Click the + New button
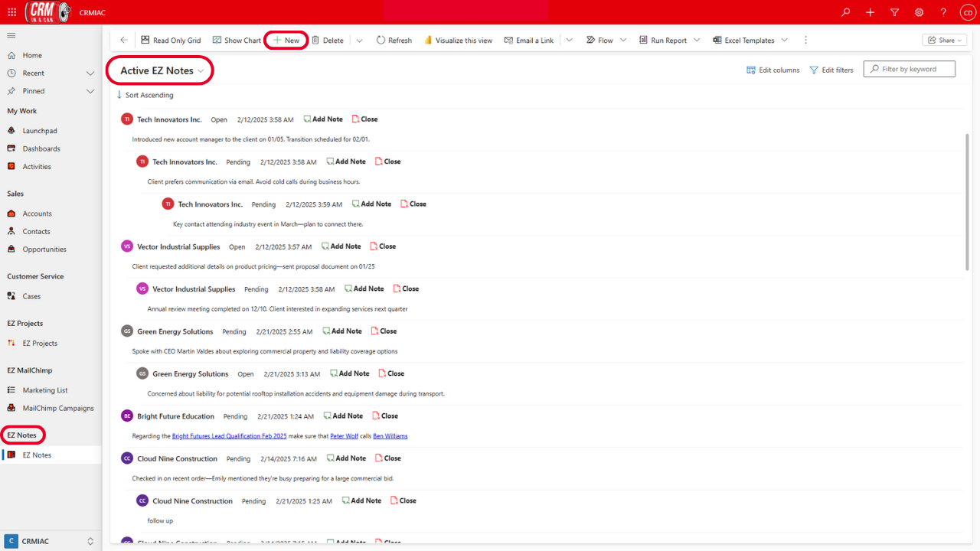Viewport: 980px width, 551px height. [286, 41]
